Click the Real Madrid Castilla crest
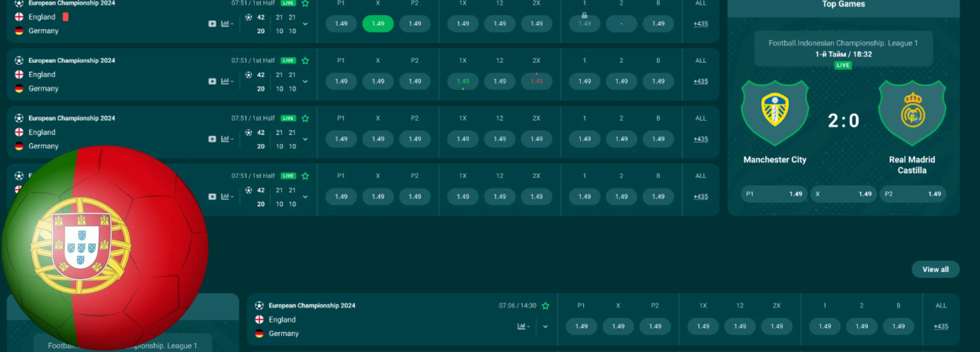The image size is (980, 352). click(x=912, y=112)
